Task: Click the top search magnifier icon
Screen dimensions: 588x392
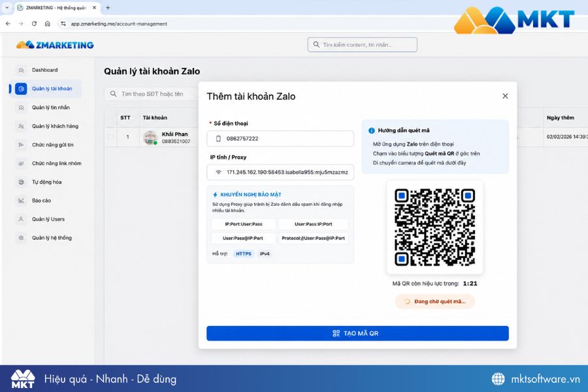Action: 316,44
